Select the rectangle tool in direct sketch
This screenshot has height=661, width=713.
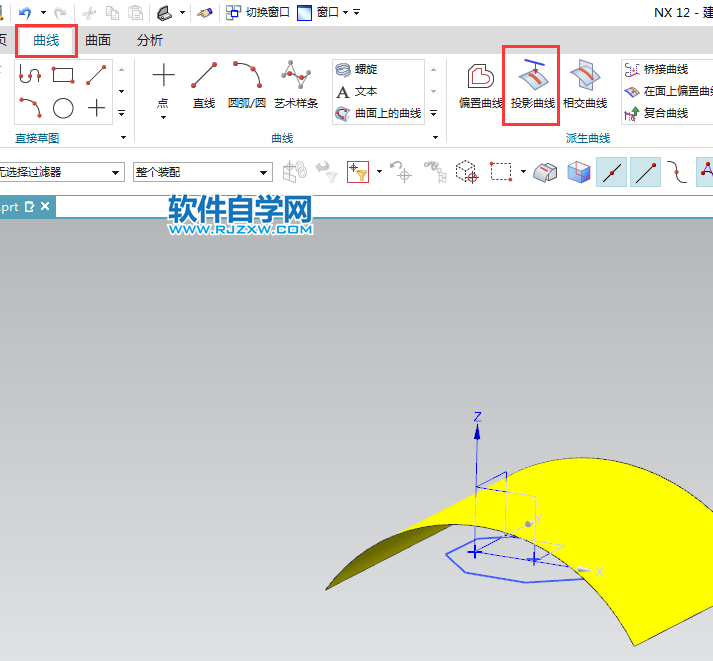[x=63, y=75]
